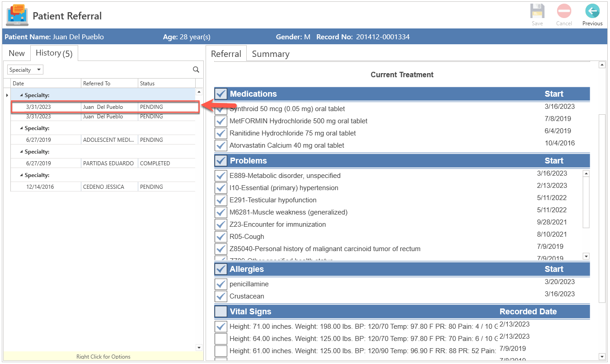Toggle the Medications select-all checkbox
Viewport: 610px width, 364px height.
pyautogui.click(x=221, y=94)
